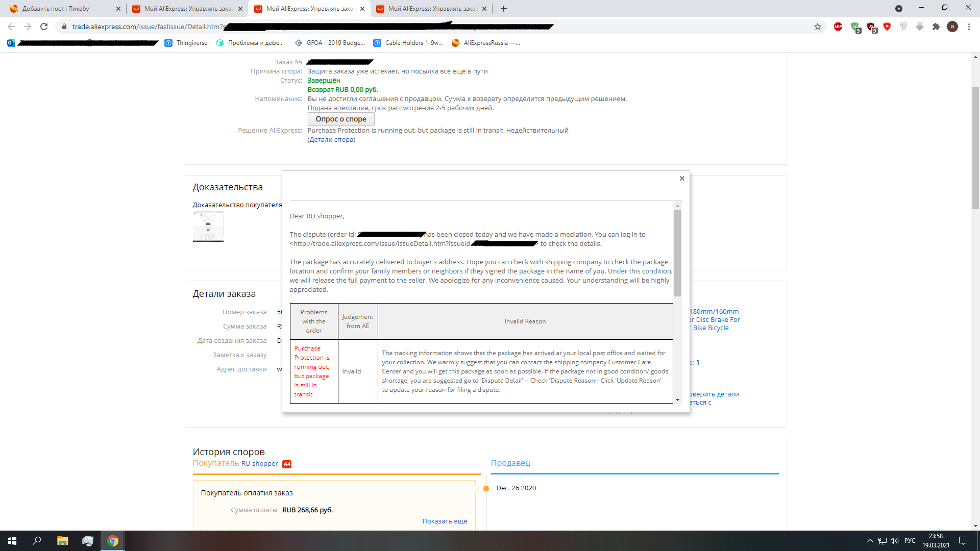Click 'Показать ещё' link
The height and width of the screenshot is (551, 980).
445,521
